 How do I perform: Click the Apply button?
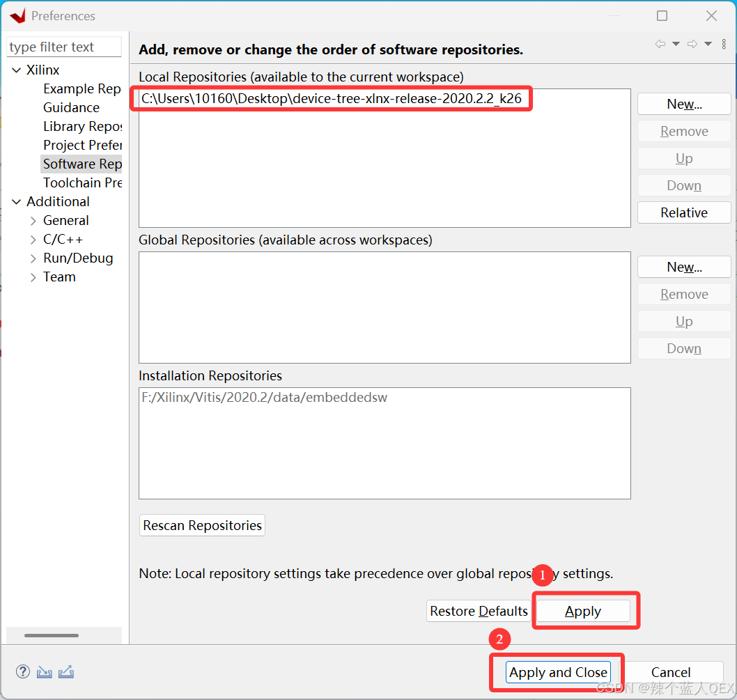[583, 611]
